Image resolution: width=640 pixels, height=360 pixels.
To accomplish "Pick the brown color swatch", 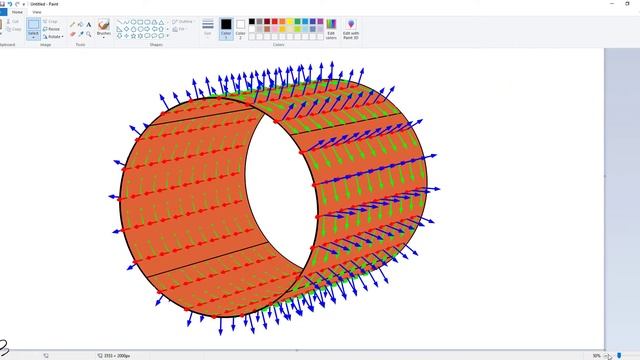I will point(267,29).
